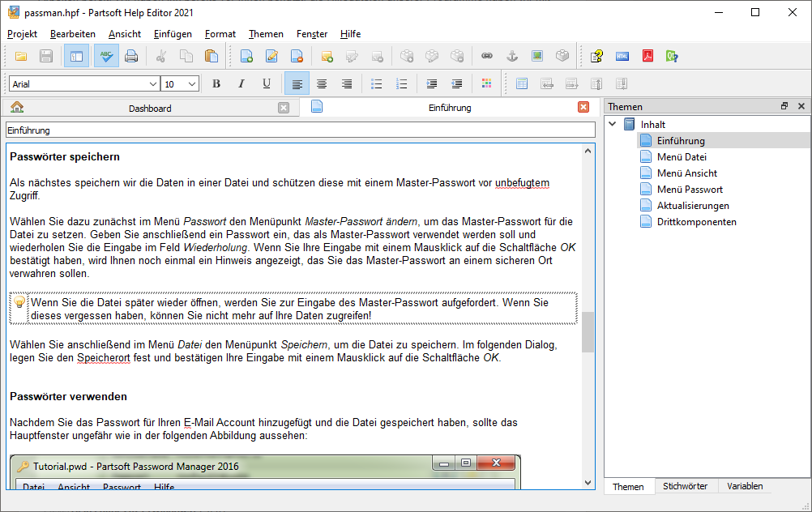Open the text color palette

point(486,83)
